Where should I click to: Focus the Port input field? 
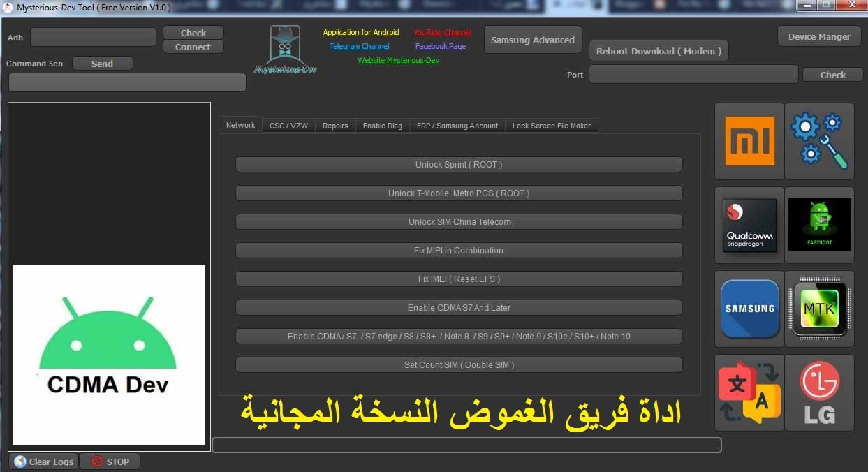[x=693, y=74]
